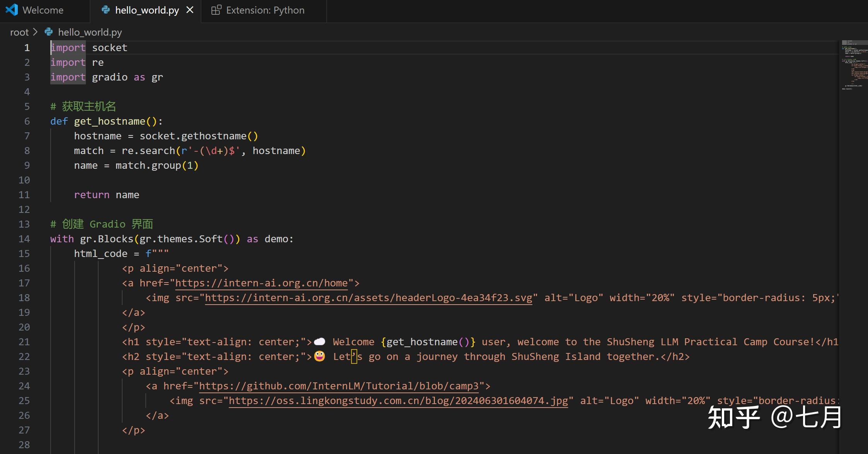Click the breadcrumb chevron after root
The height and width of the screenshot is (454, 868).
coord(35,32)
